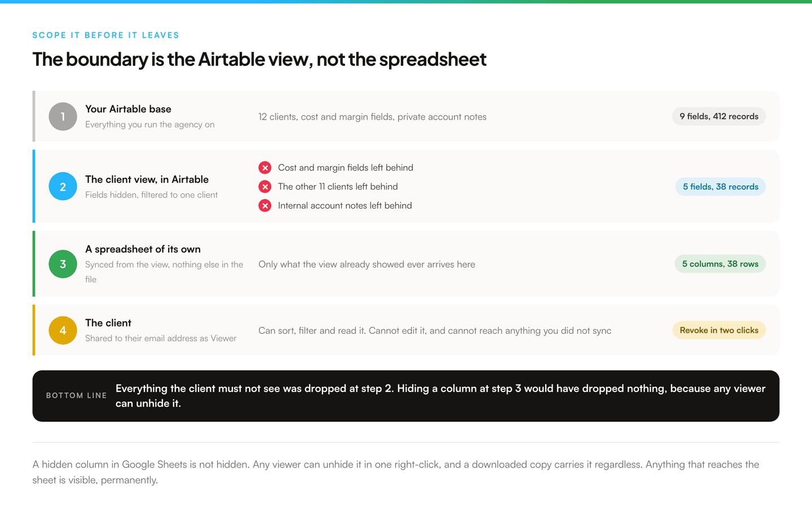
Task: Click 'The client' step heading
Action: [108, 323]
